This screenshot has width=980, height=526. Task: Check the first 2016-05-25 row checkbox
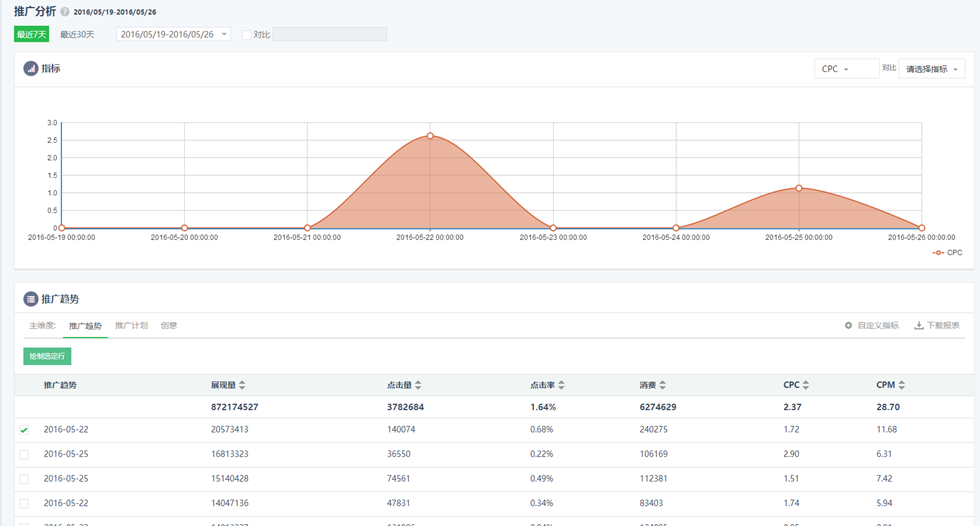point(24,454)
